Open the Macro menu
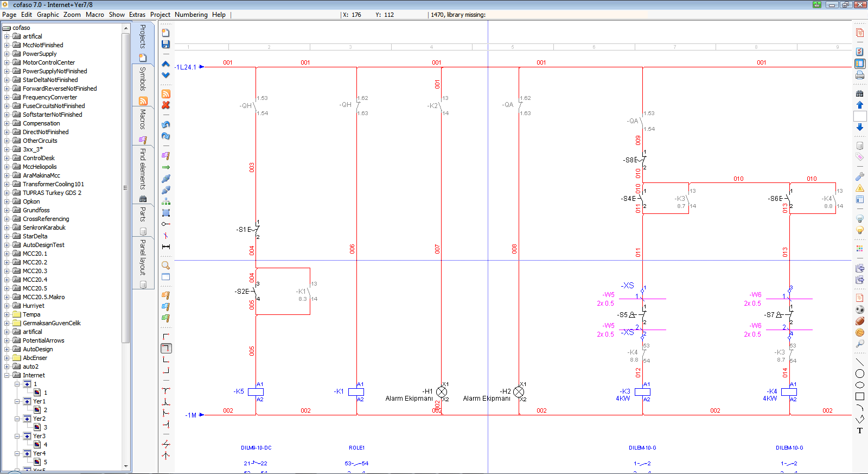 click(95, 15)
